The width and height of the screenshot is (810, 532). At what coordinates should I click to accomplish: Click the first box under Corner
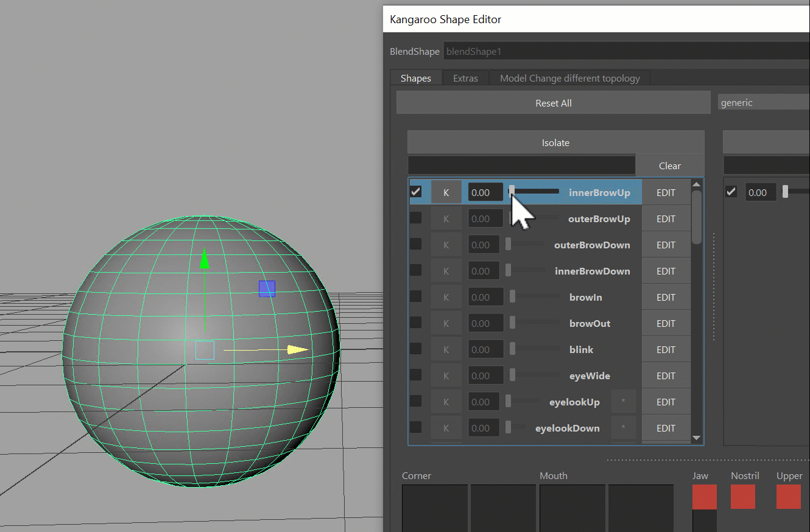pos(435,508)
